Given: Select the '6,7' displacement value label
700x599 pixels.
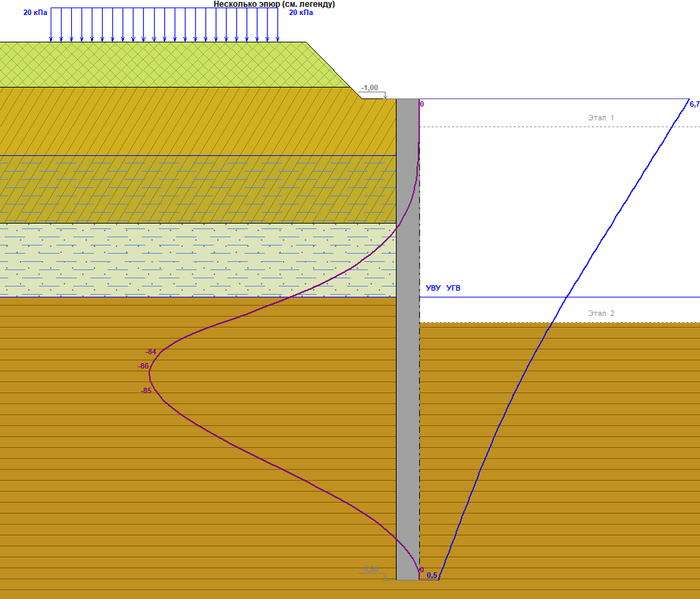Looking at the screenshot, I should (x=695, y=105).
